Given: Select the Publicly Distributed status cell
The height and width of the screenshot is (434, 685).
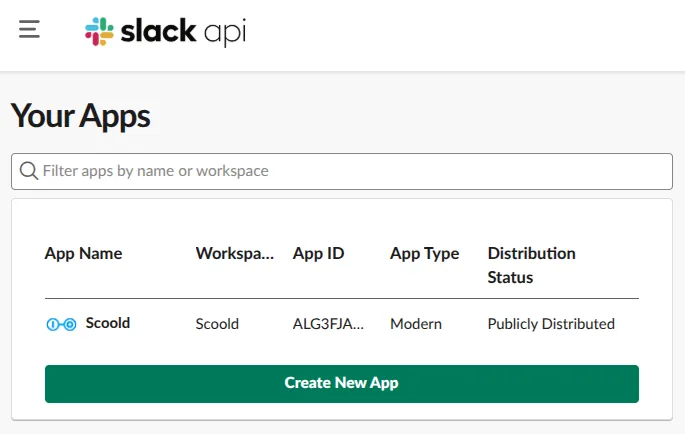Looking at the screenshot, I should pos(551,324).
